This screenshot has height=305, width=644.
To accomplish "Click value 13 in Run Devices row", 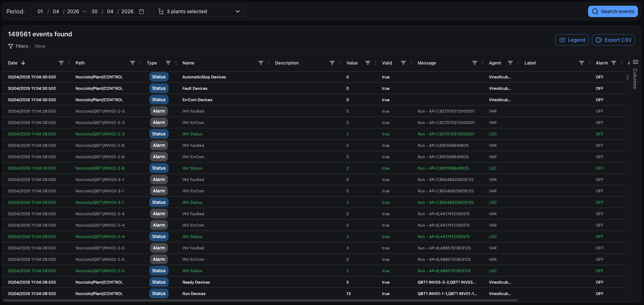I will click(349, 294).
